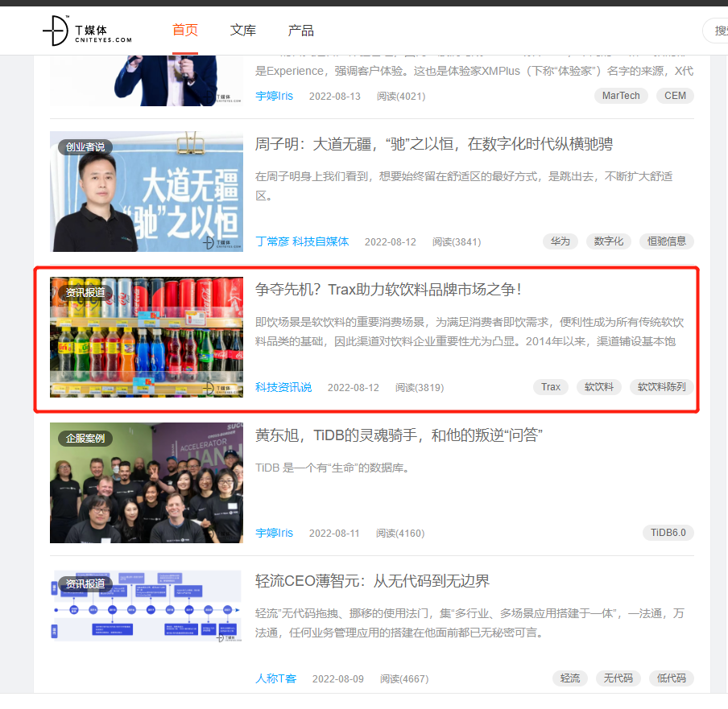Viewport: 728px width, 709px height.
Task: Open author 丁常彦 科技自媒体
Action: pyautogui.click(x=302, y=241)
